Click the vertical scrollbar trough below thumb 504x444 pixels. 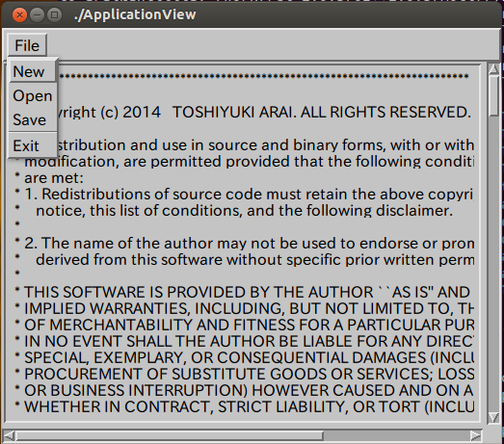tap(493, 264)
